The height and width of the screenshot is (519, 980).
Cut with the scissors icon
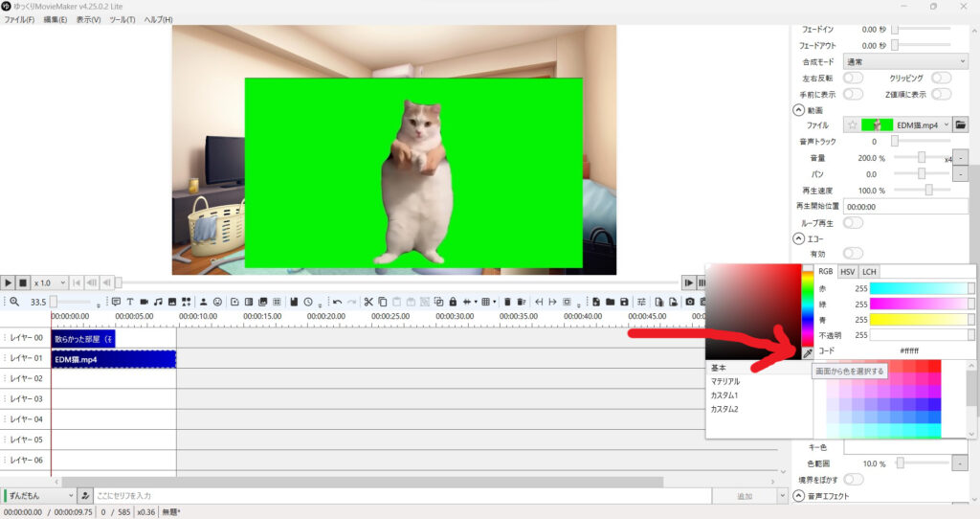point(368,302)
